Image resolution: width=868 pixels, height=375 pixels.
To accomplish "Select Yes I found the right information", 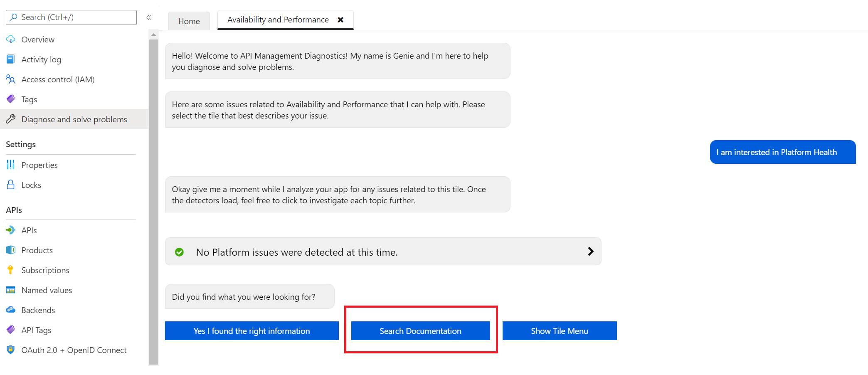I will 252,331.
